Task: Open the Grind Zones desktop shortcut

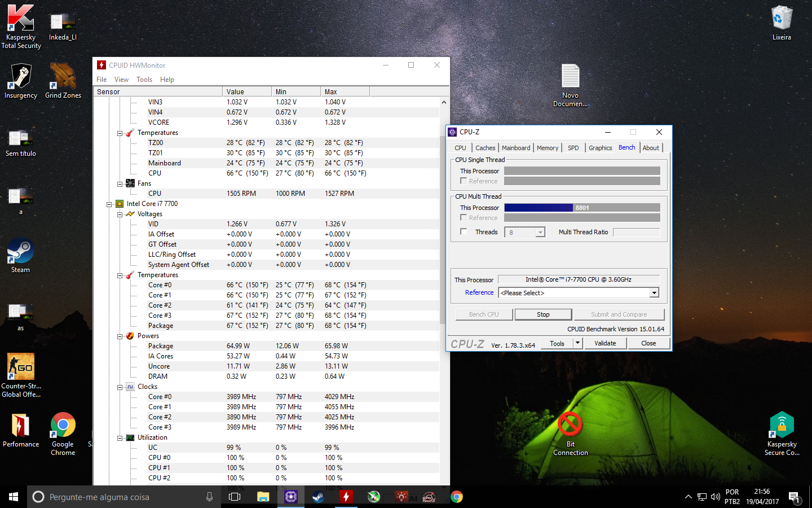Action: pyautogui.click(x=63, y=81)
